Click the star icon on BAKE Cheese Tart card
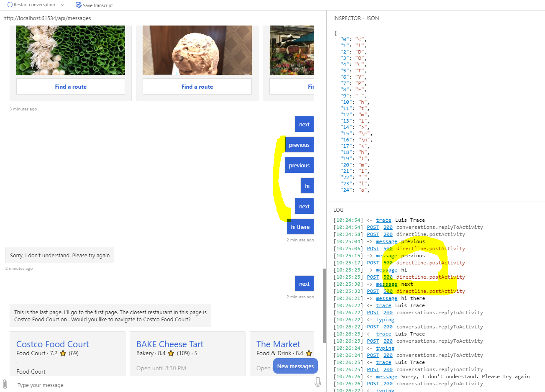 point(171,353)
